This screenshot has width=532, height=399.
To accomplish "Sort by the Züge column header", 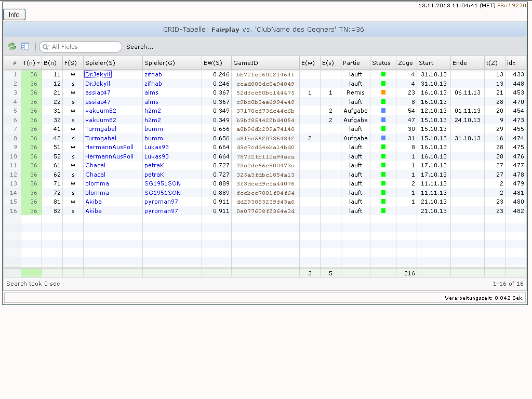I will pyautogui.click(x=406, y=63).
